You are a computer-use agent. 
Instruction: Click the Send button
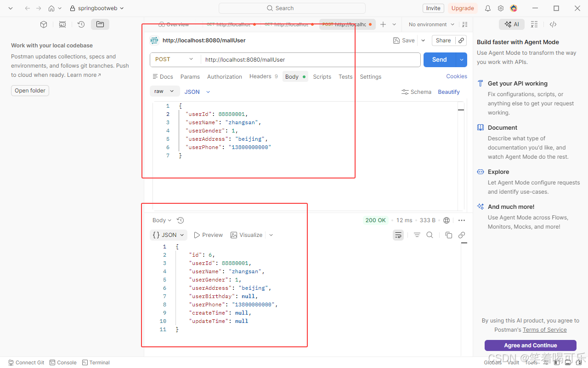(x=439, y=60)
